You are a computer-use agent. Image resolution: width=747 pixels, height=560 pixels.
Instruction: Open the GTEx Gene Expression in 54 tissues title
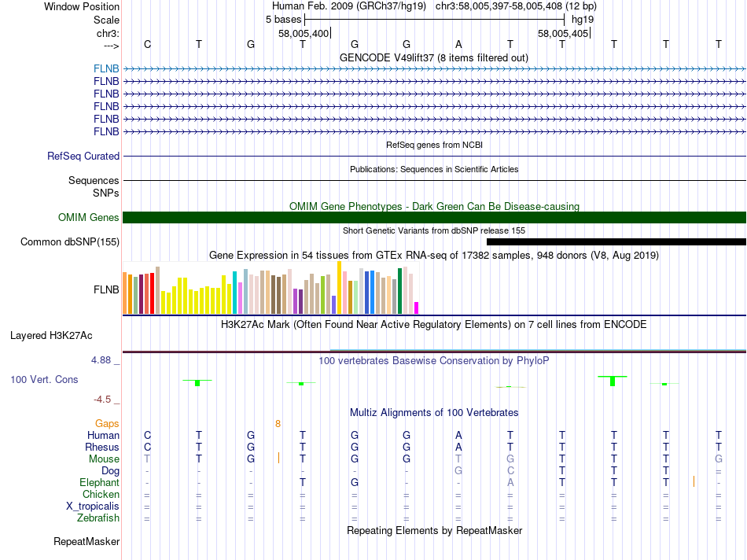tap(434, 255)
